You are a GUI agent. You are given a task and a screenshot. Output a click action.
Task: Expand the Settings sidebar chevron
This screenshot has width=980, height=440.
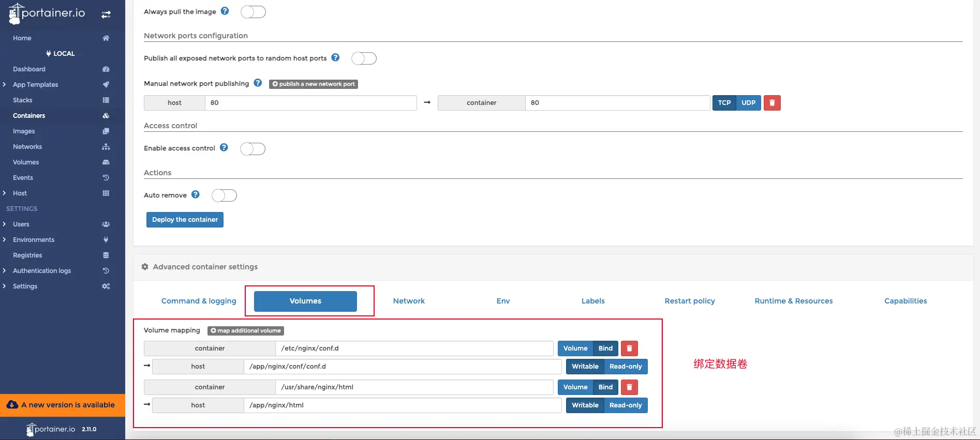(x=4, y=286)
